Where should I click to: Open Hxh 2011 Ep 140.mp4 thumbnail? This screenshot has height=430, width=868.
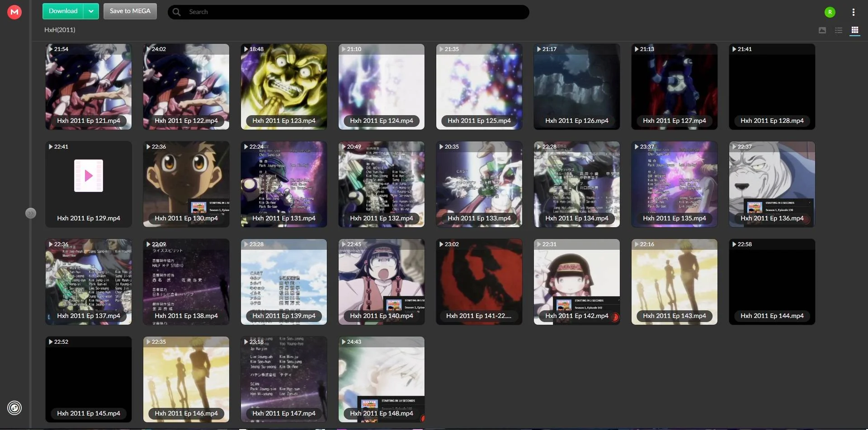coord(382,282)
